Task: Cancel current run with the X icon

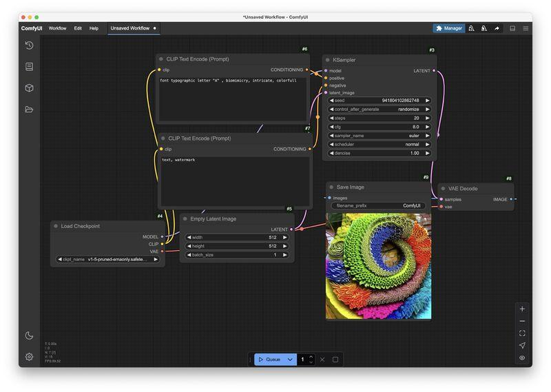Action: (x=322, y=360)
